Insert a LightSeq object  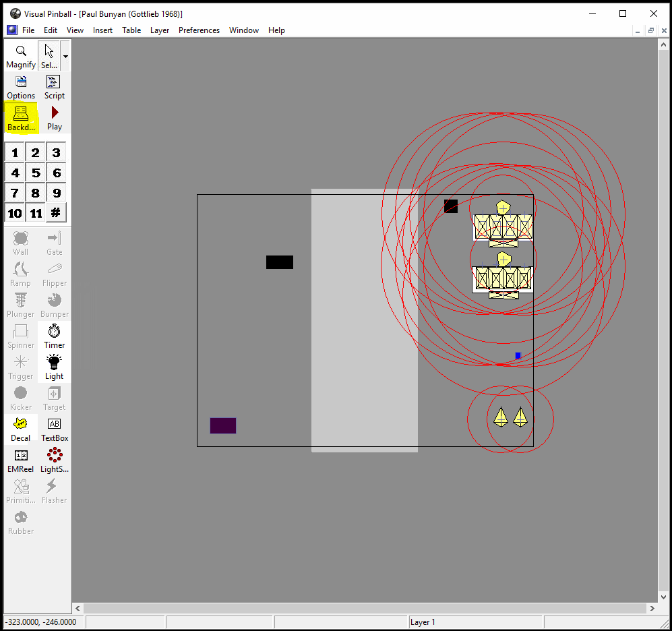point(54,460)
